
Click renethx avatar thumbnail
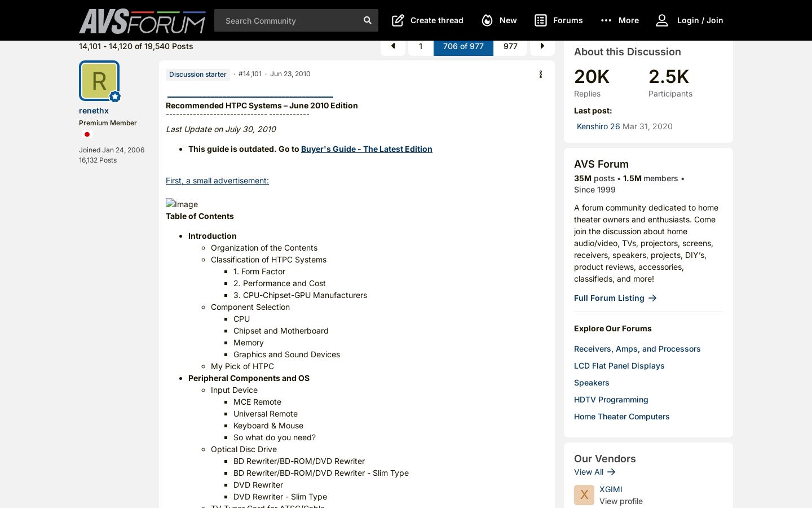coord(99,81)
